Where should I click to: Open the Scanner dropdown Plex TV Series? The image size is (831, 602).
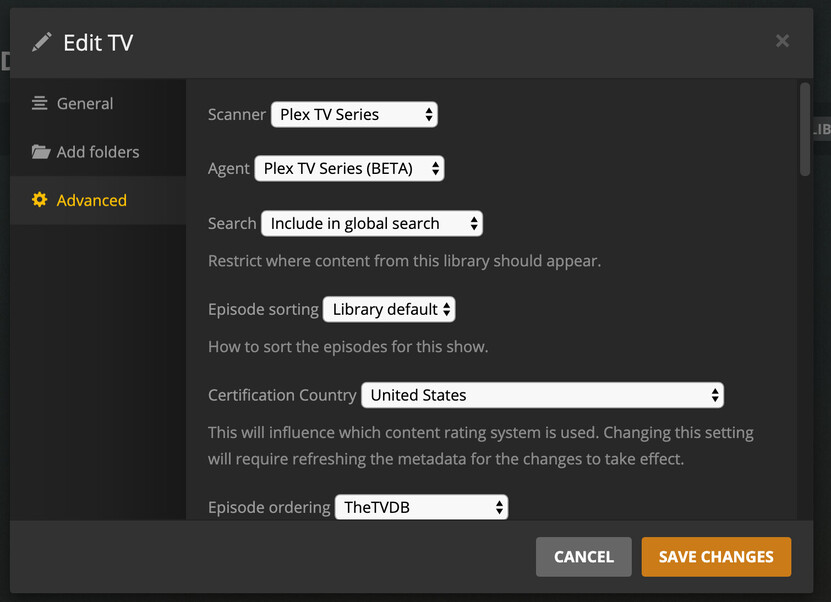(354, 114)
